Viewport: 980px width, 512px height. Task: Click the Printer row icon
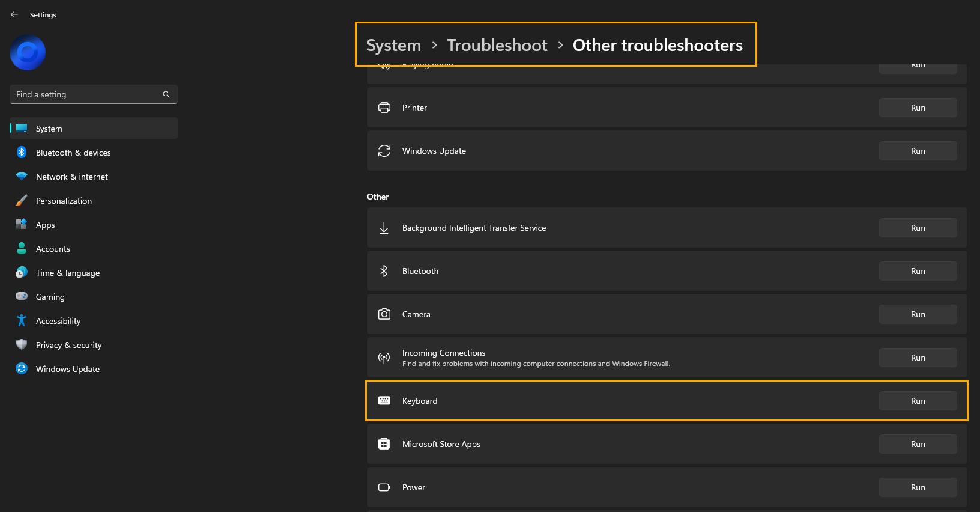[x=384, y=108]
